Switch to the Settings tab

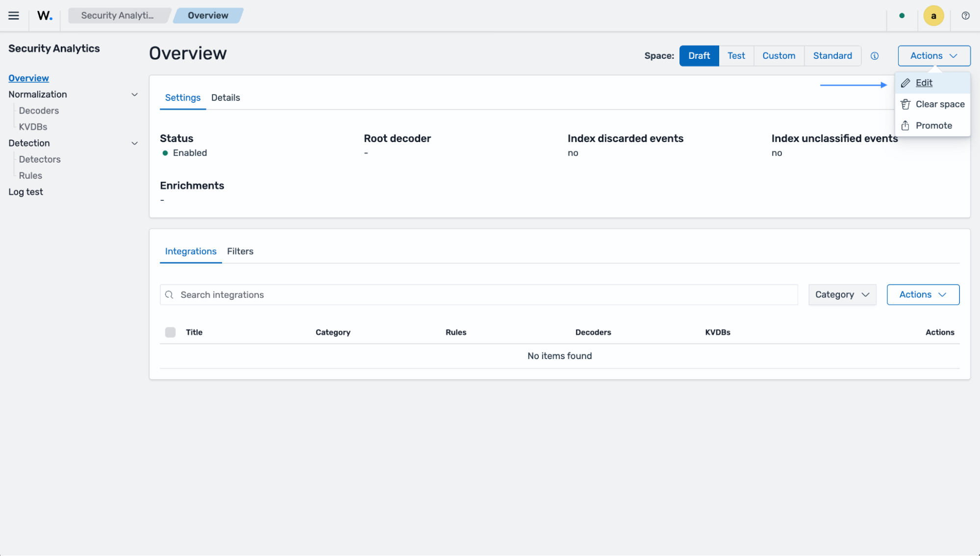pos(183,97)
